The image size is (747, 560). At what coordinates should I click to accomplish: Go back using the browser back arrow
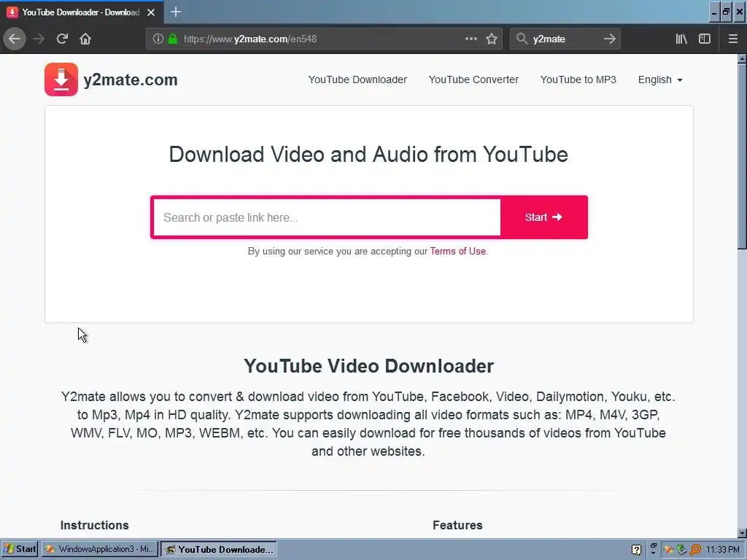click(15, 39)
